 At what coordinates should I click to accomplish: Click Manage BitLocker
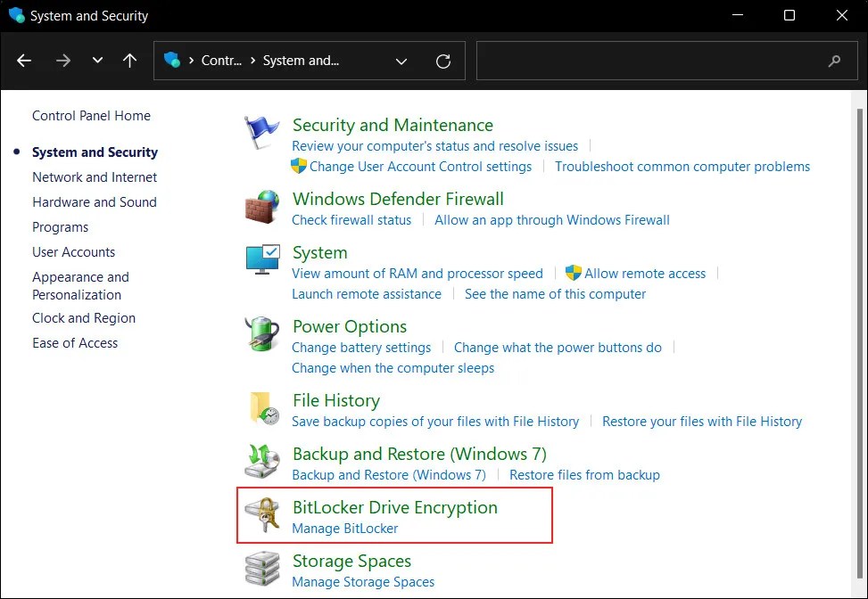click(x=344, y=528)
